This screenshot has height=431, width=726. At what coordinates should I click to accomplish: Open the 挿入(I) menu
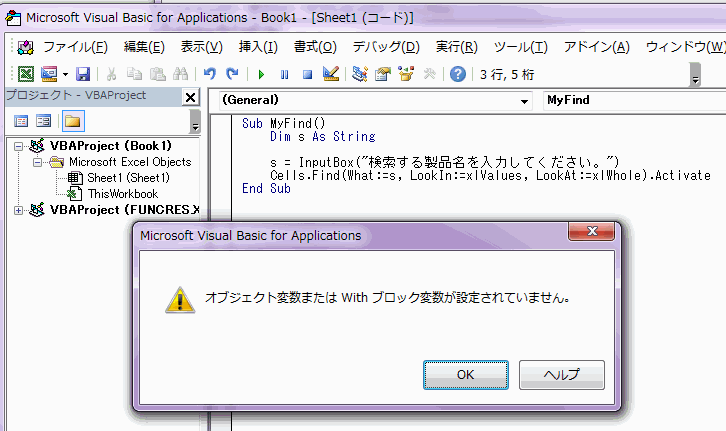click(x=258, y=47)
